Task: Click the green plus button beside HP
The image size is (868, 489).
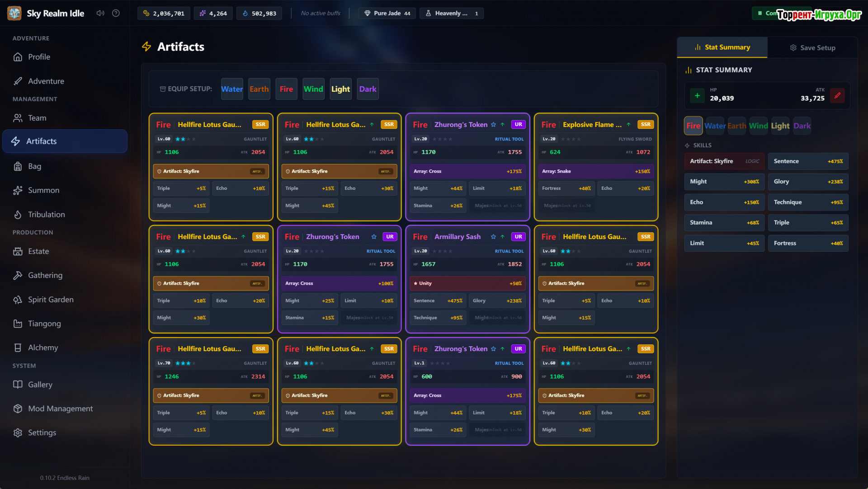Action: point(697,95)
